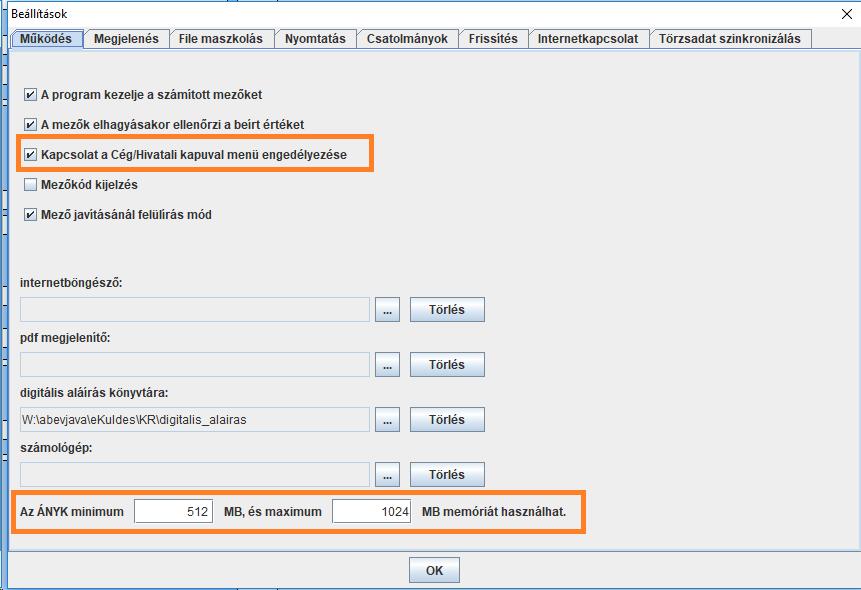Screen dimensions: 861x590
Task: Browse for pdf megjelenítő with '...' button
Action: tap(387, 365)
